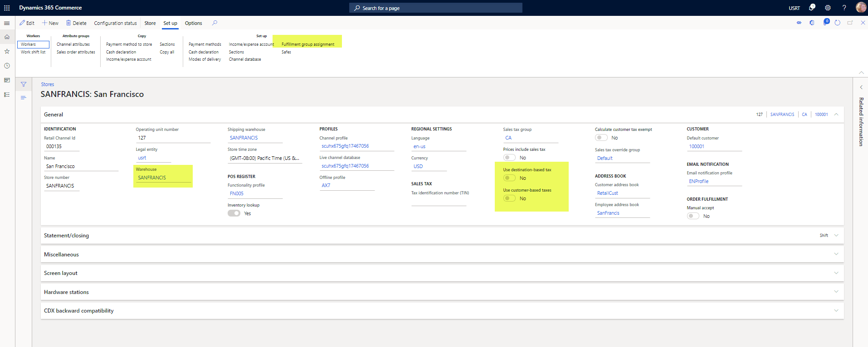The width and height of the screenshot is (868, 347).
Task: Toggle Prices include sales tax switch
Action: (x=509, y=158)
